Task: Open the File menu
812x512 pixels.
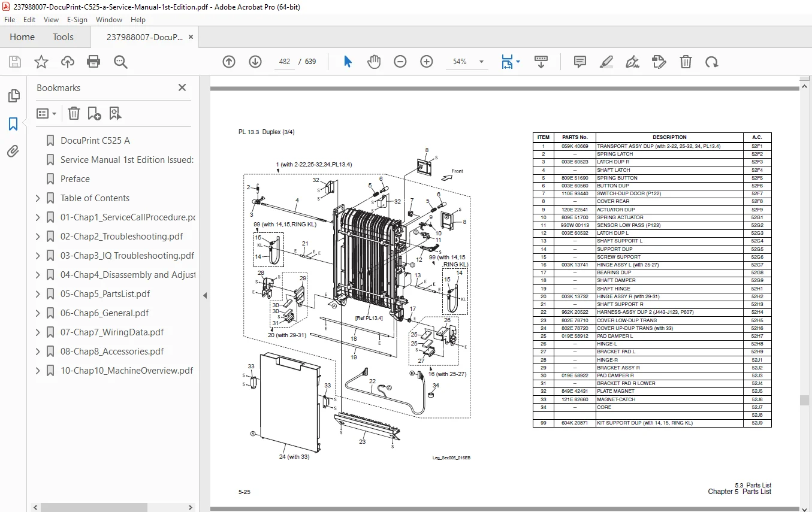Action: [x=10, y=20]
